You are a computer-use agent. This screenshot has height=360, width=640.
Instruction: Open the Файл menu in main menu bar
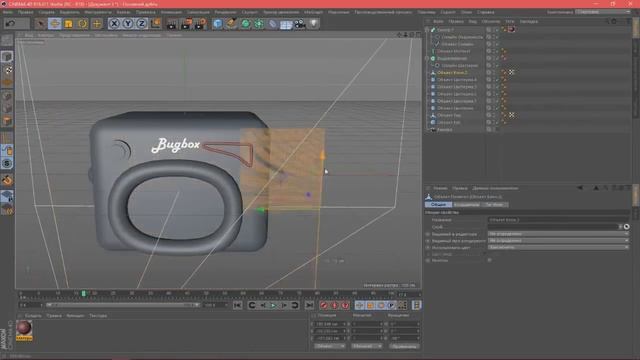point(7,12)
